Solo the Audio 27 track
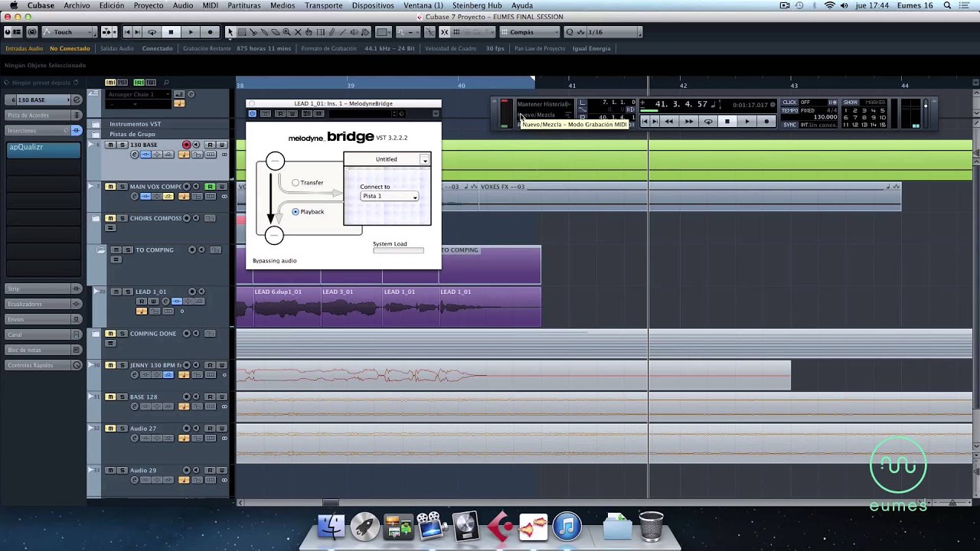This screenshot has width=980, height=551. [122, 429]
